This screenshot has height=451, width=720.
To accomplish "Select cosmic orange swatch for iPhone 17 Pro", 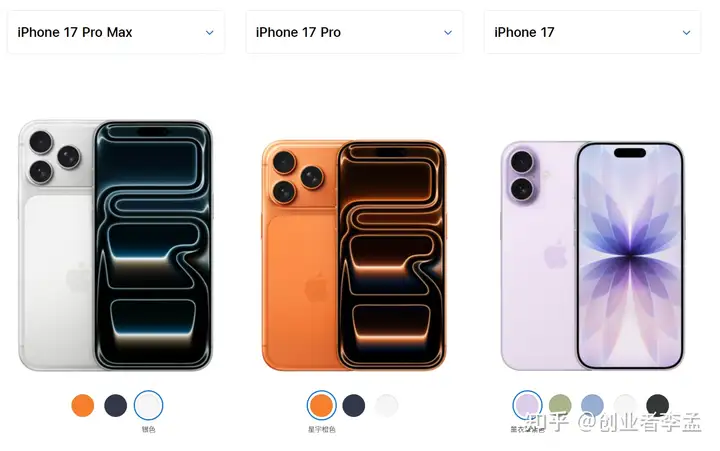I will pos(321,406).
